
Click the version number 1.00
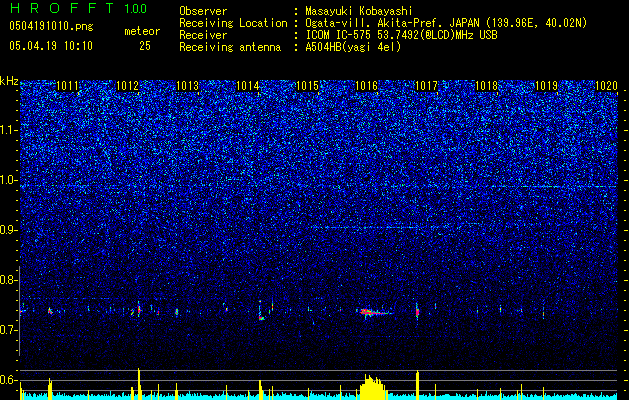click(x=136, y=9)
